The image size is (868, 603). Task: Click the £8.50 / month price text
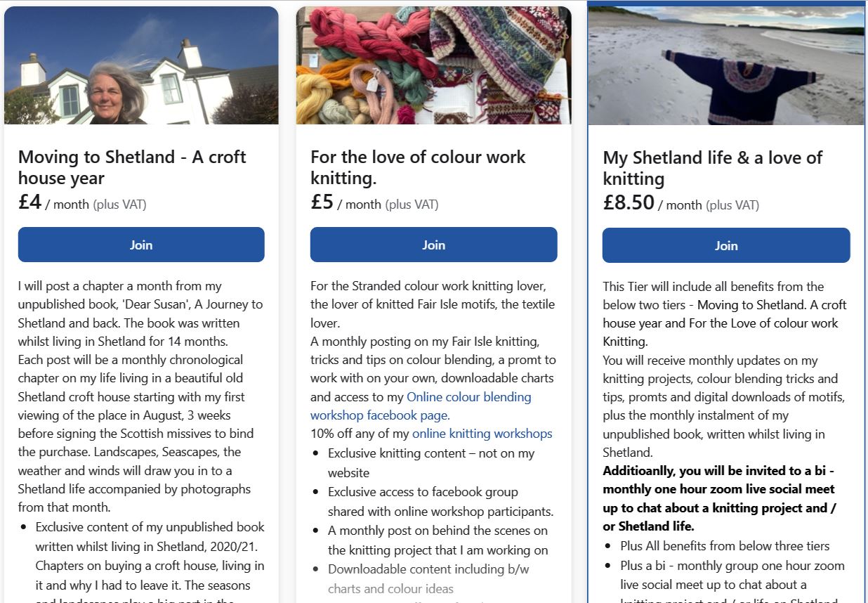point(680,204)
